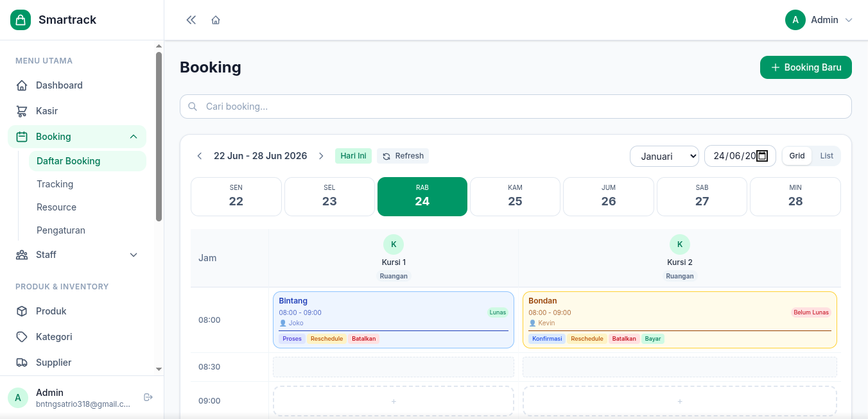Click Konfirmasi on Bondan booking
Screen dimensions: 868x419
[x=547, y=339]
